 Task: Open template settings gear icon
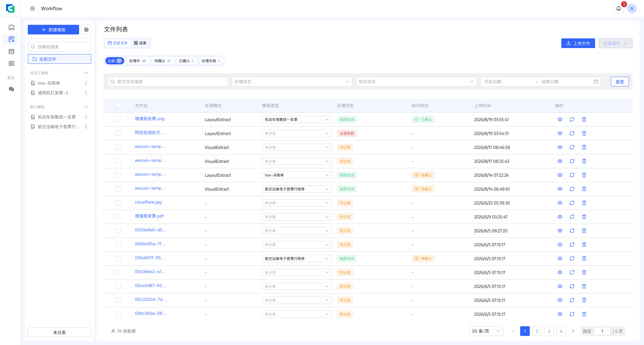click(x=86, y=30)
